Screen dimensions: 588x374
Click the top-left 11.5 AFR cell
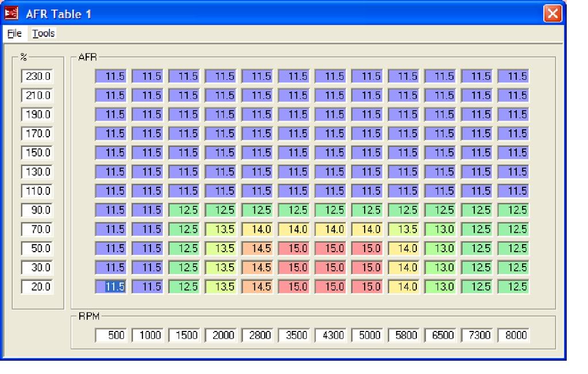pyautogui.click(x=111, y=76)
